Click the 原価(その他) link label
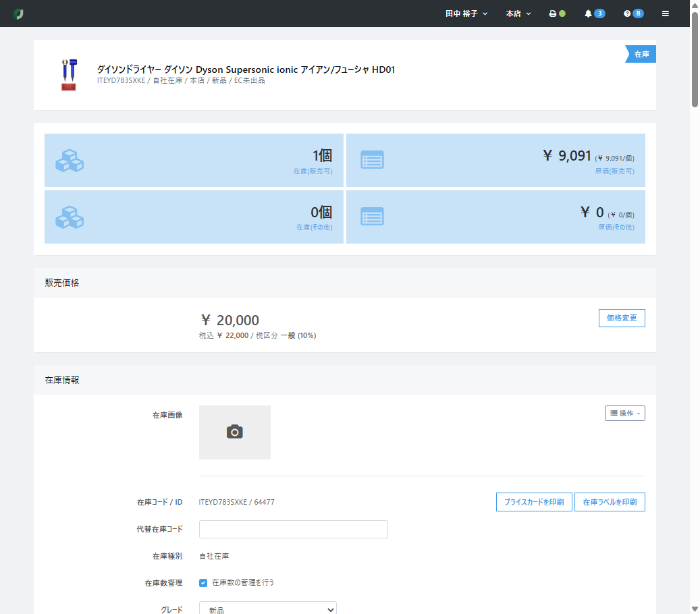Viewport: 700px width, 614px height. coord(616,227)
